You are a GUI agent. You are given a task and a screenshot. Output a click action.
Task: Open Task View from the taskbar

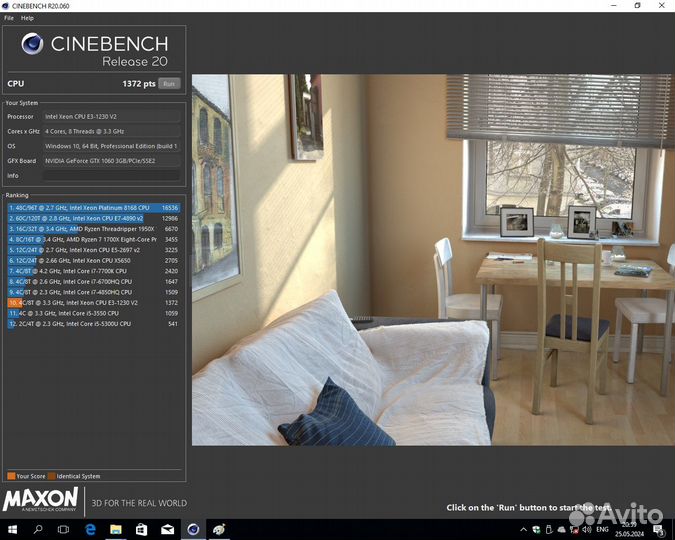click(x=64, y=529)
